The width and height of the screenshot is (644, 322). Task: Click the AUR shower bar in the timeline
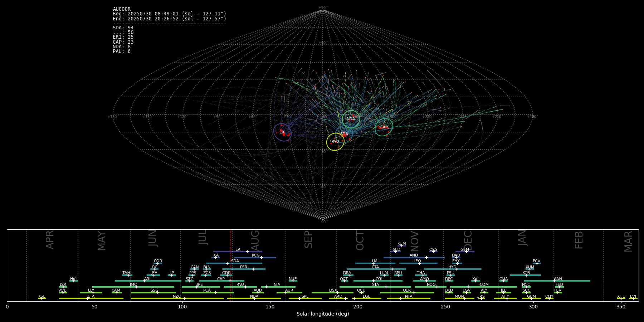289,293
